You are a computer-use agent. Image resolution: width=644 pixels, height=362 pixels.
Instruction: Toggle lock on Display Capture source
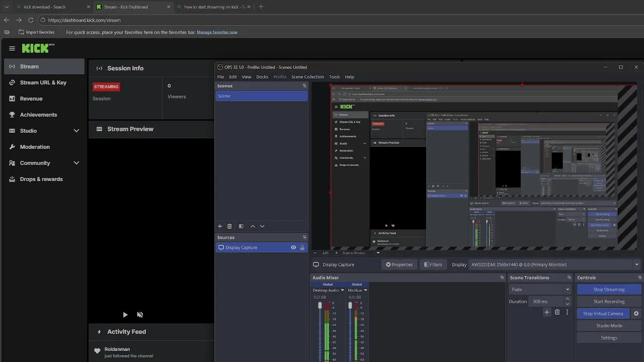[x=302, y=247]
